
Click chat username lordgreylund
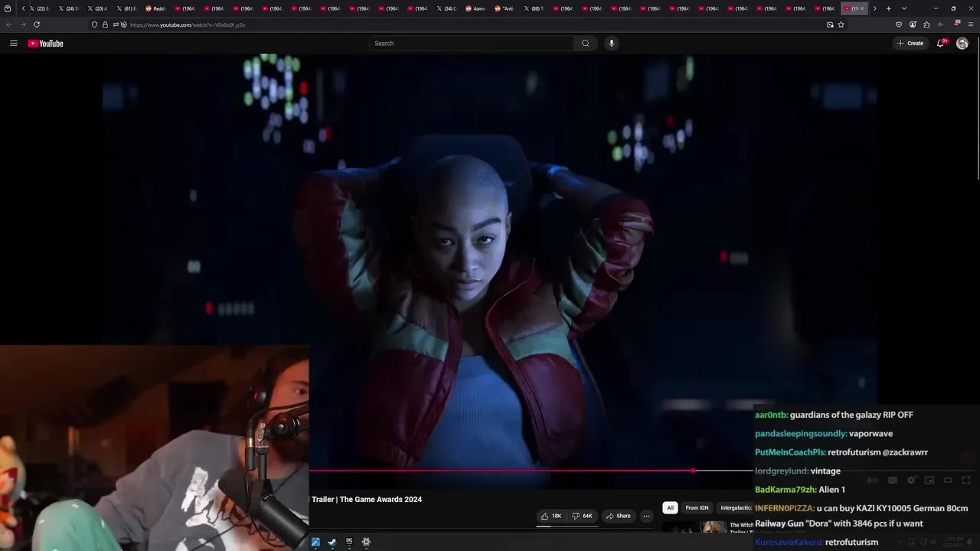tap(781, 471)
